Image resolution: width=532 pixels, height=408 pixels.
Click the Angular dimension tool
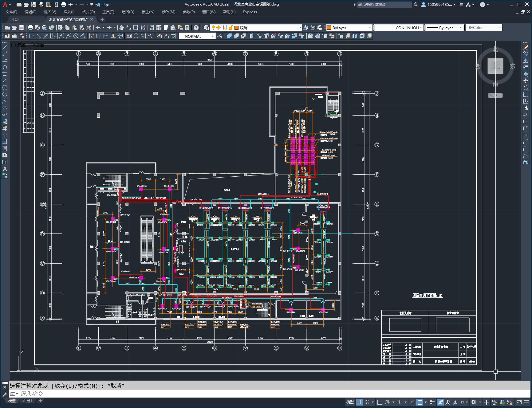(x=83, y=36)
